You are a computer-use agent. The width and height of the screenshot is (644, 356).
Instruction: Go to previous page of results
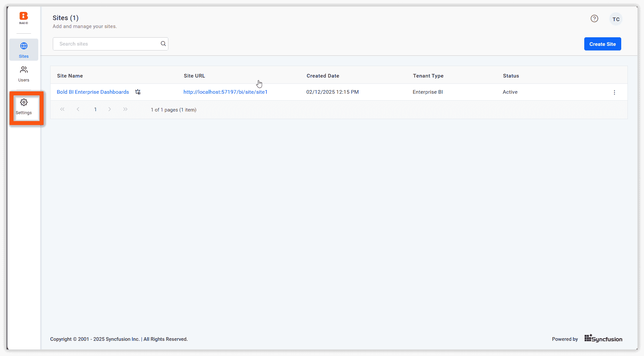pos(78,109)
